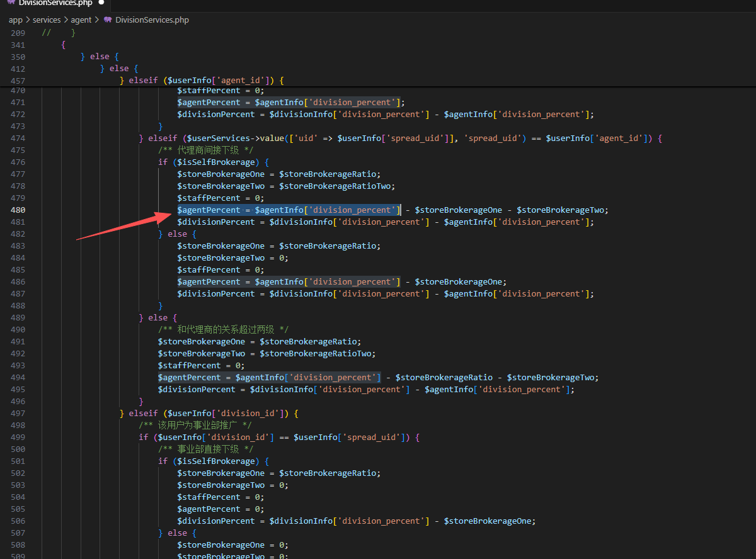Select the DivisionServices.php editor tab
This screenshot has height=559, width=756.
pyautogui.click(x=55, y=3)
